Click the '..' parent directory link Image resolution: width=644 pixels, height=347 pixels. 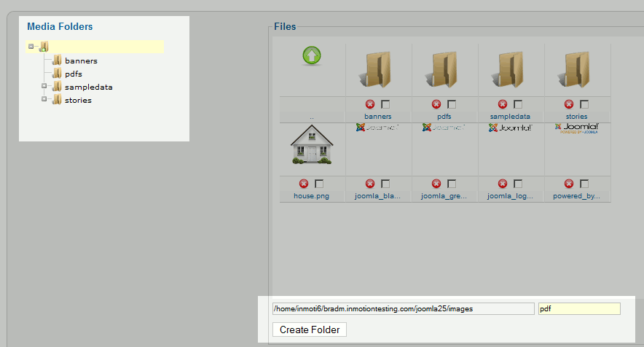[312, 118]
